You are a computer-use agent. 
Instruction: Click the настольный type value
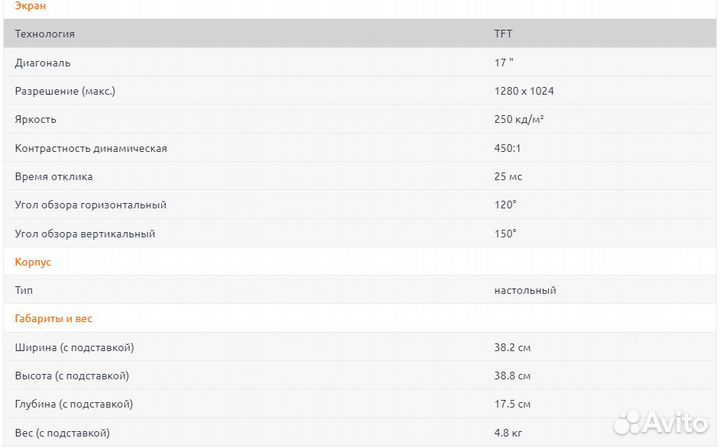coord(525,290)
